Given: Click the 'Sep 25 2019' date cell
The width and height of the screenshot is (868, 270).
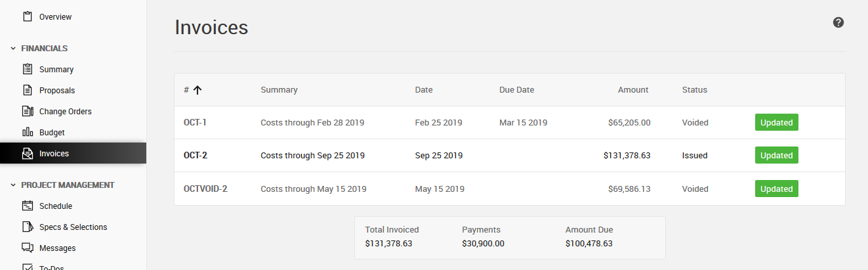Looking at the screenshot, I should [x=439, y=156].
